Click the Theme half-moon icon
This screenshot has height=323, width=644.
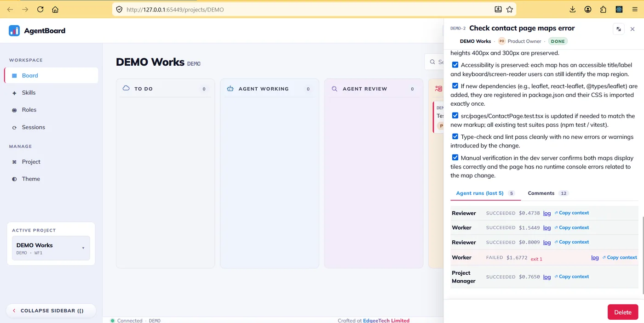click(14, 179)
